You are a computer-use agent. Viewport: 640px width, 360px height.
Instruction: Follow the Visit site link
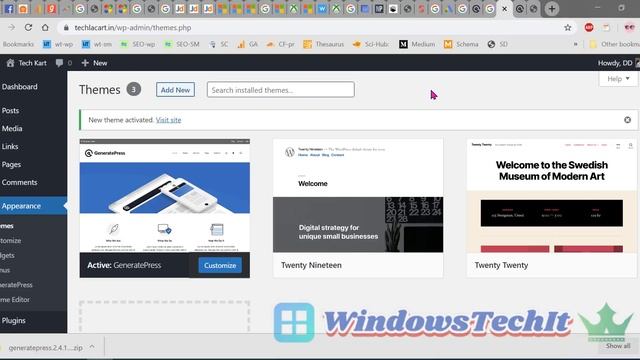168,120
